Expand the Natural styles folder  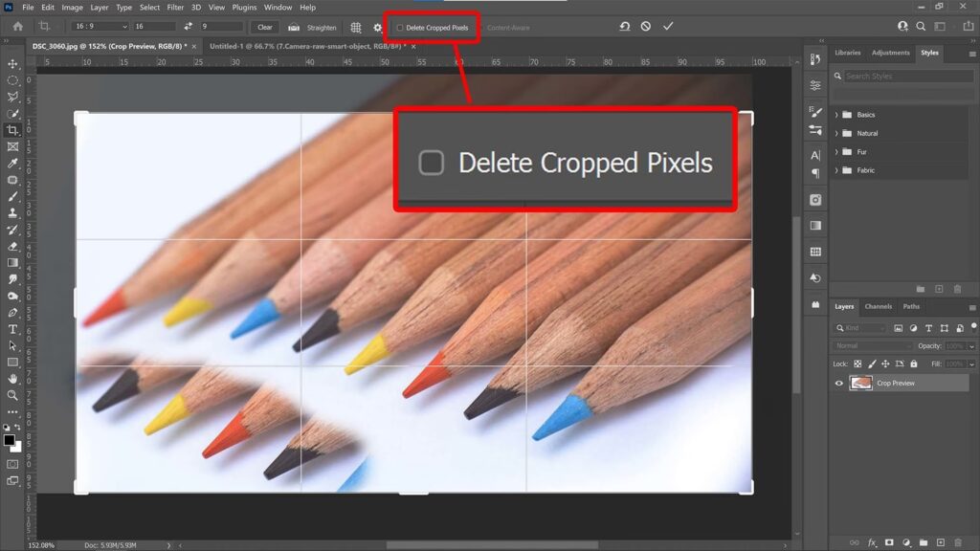point(836,134)
